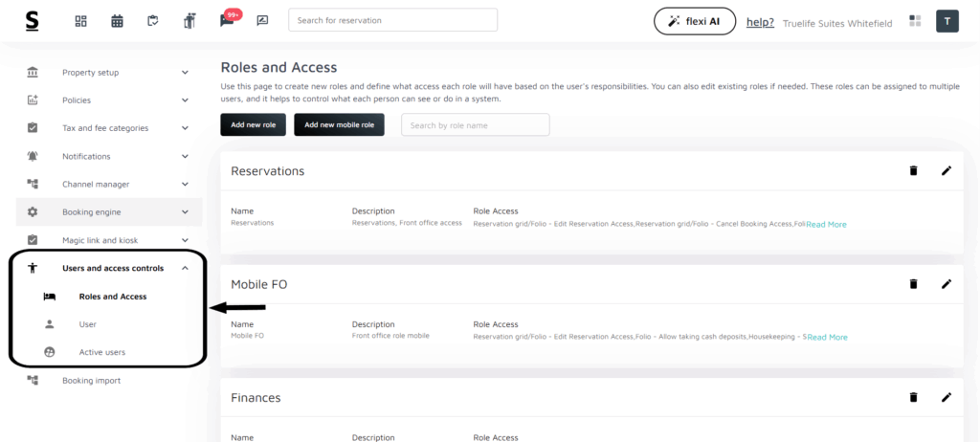
Task: Open messages with 99+ notification badge
Action: (227, 21)
